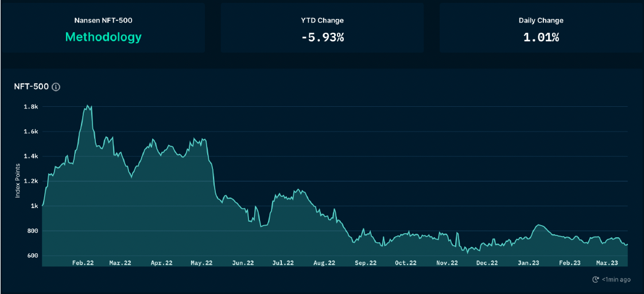This screenshot has height=294, width=644.
Task: Click the Feb.22 x-axis label
Action: 83,263
